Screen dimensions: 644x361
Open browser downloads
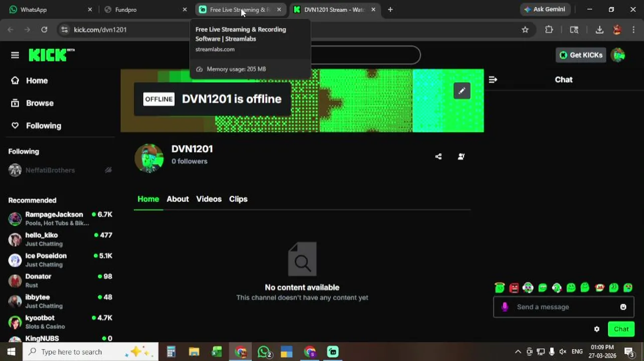pyautogui.click(x=599, y=30)
